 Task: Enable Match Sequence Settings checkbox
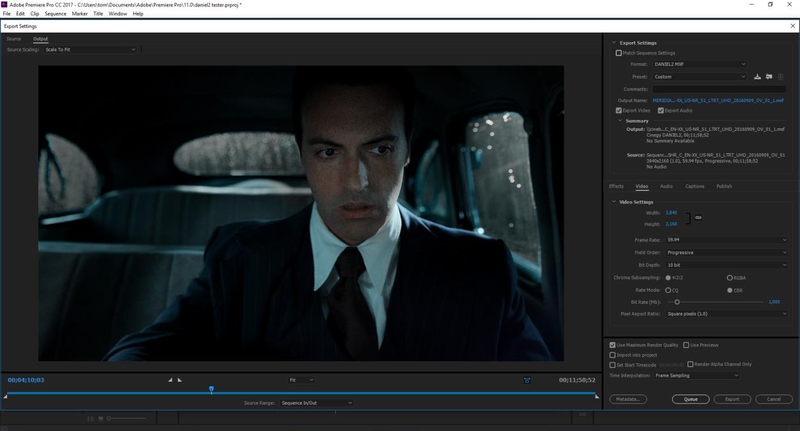click(x=618, y=53)
